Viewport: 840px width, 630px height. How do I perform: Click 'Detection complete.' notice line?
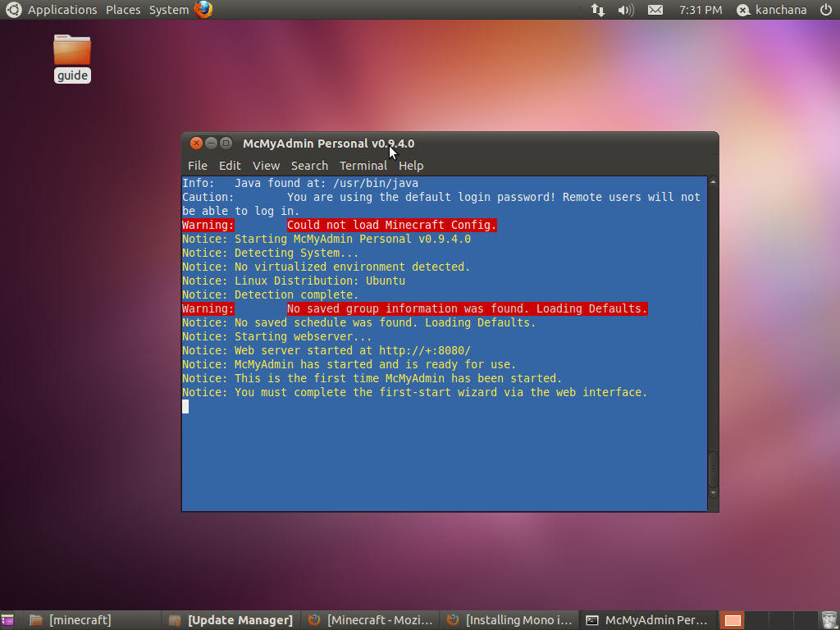pos(297,294)
